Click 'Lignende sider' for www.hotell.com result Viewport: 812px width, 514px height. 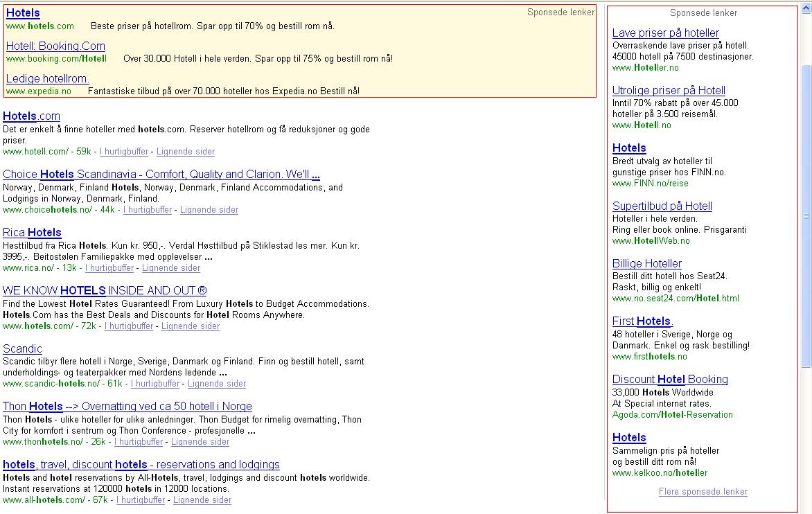186,152
